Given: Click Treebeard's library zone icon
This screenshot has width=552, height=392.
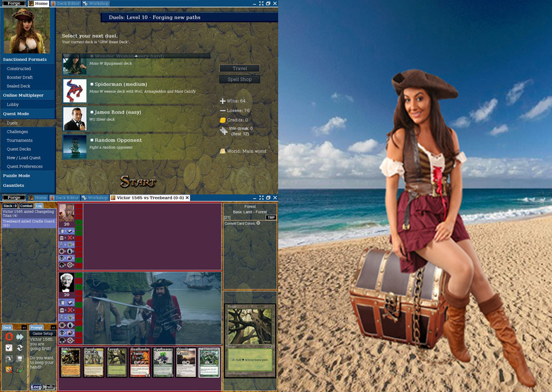Looking at the screenshot, I should click(70, 232).
